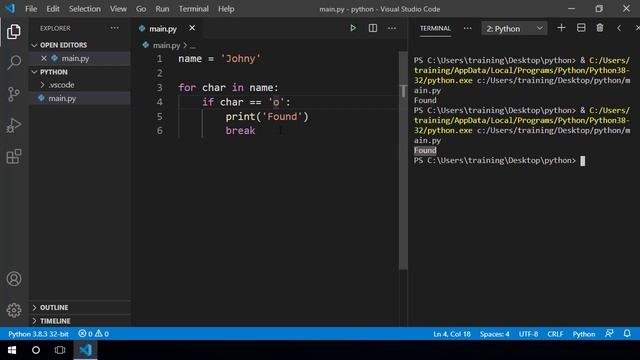
Task: Select the TERMINAL panel tab
Action: pos(435,28)
